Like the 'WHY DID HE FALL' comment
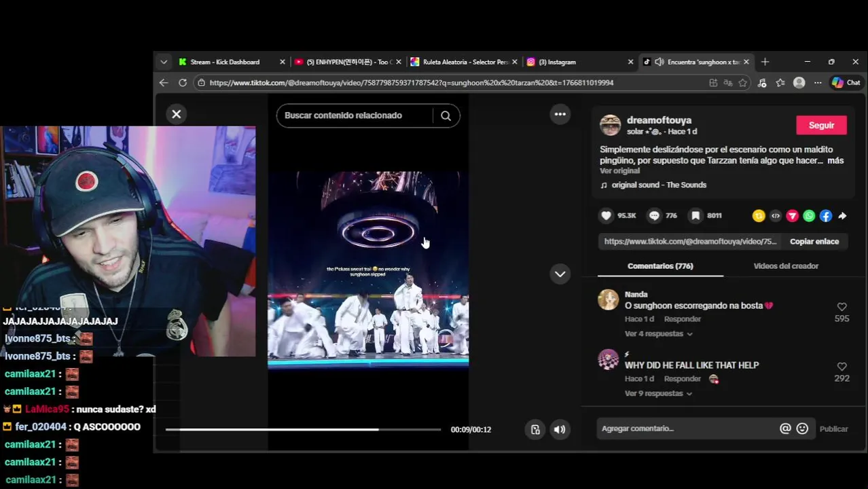Screen dimensions: 868x489 [842, 367]
